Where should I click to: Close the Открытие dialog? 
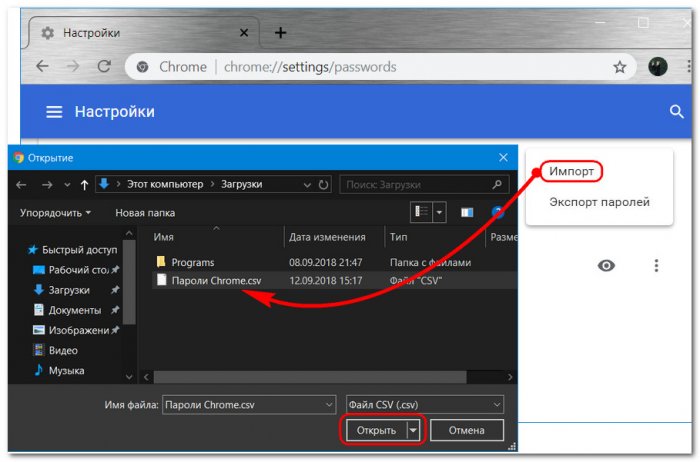[x=503, y=158]
